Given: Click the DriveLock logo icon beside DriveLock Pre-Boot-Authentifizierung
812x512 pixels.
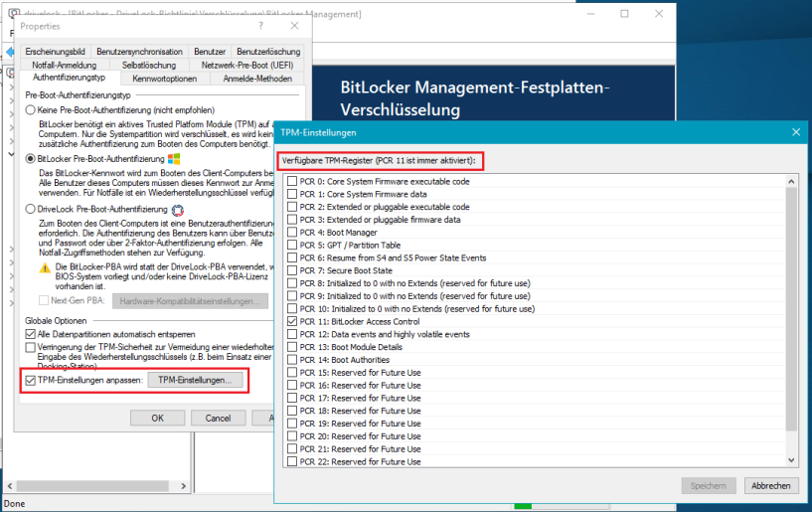Looking at the screenshot, I should tap(178, 210).
